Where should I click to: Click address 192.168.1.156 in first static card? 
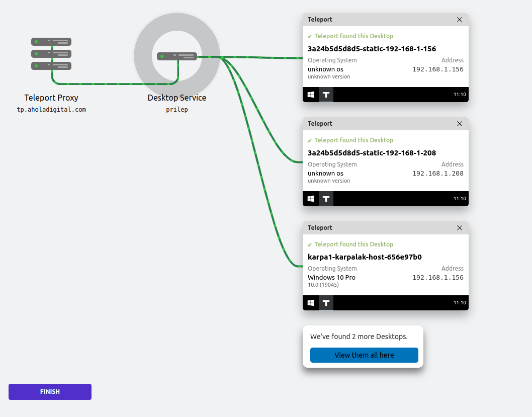coord(437,69)
